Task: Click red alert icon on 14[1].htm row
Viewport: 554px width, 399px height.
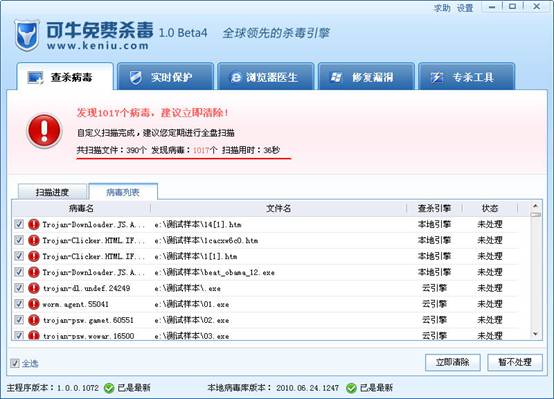Action: click(x=34, y=224)
